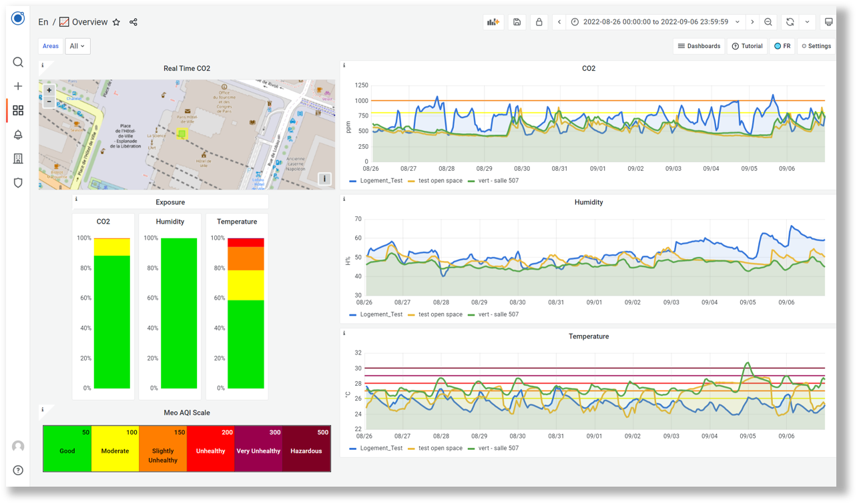Click the plus icon to create new content
Viewport: 857px width, 504px height.
(x=18, y=86)
